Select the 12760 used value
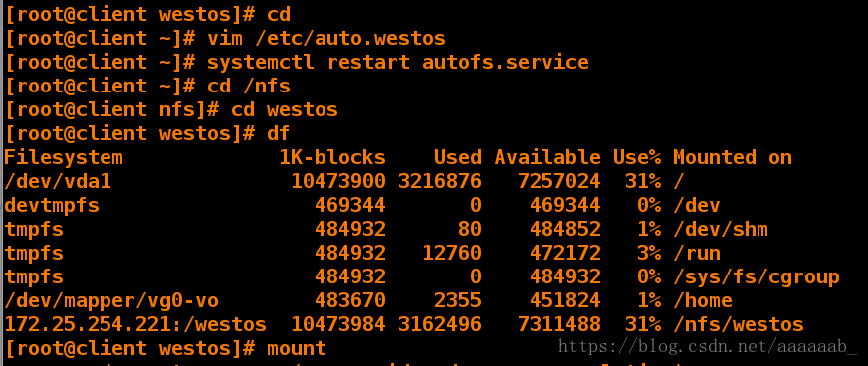868x366 pixels. pyautogui.click(x=452, y=253)
